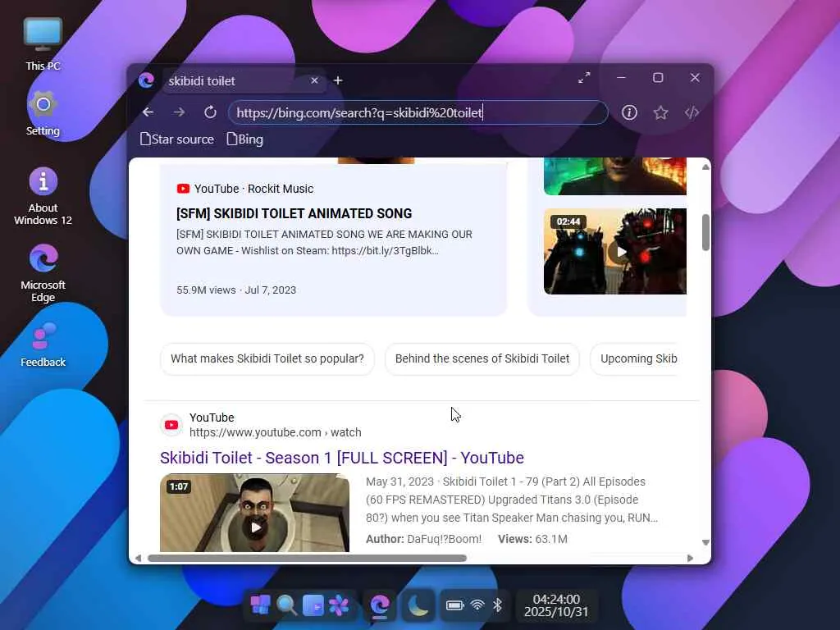Open the Bing bookmark

(244, 139)
